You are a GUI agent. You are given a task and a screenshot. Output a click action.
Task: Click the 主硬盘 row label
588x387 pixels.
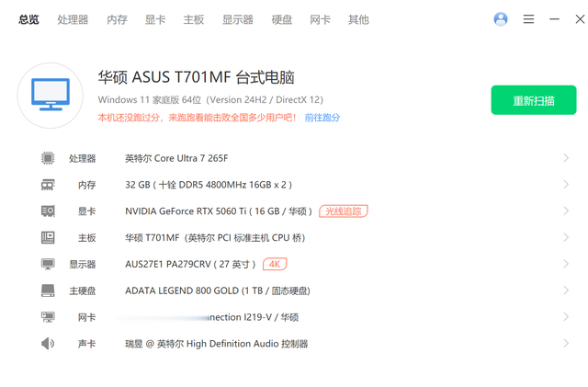tap(82, 290)
